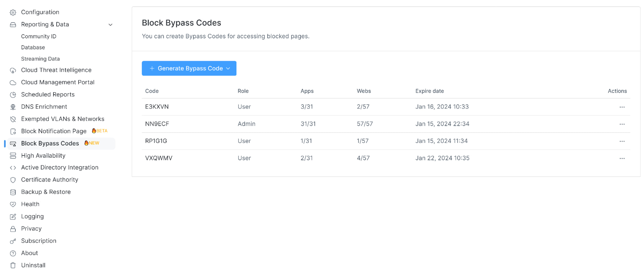Screen dimensions: 644x279
Task: Click the Expire date column header
Action: 429,91
